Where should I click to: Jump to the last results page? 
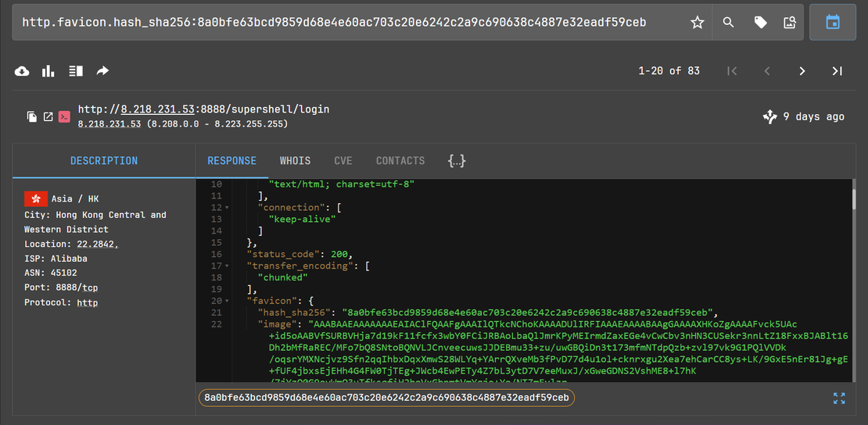point(837,71)
